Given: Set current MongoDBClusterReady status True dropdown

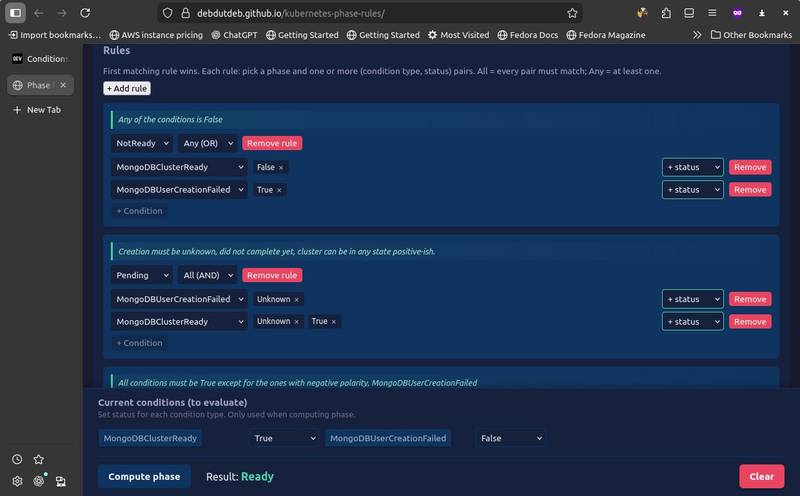Looking at the screenshot, I should 285,438.
